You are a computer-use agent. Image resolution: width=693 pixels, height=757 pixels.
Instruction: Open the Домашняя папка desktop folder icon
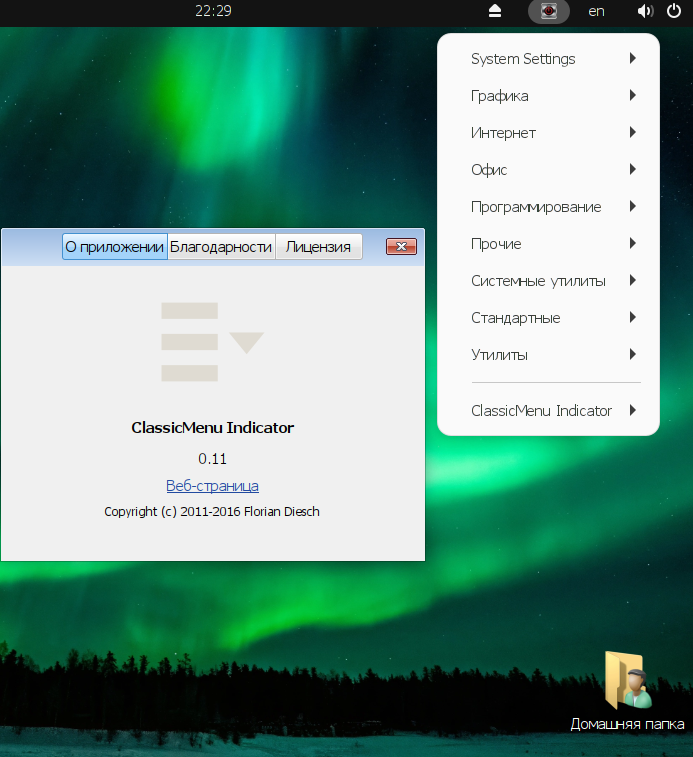pos(627,691)
